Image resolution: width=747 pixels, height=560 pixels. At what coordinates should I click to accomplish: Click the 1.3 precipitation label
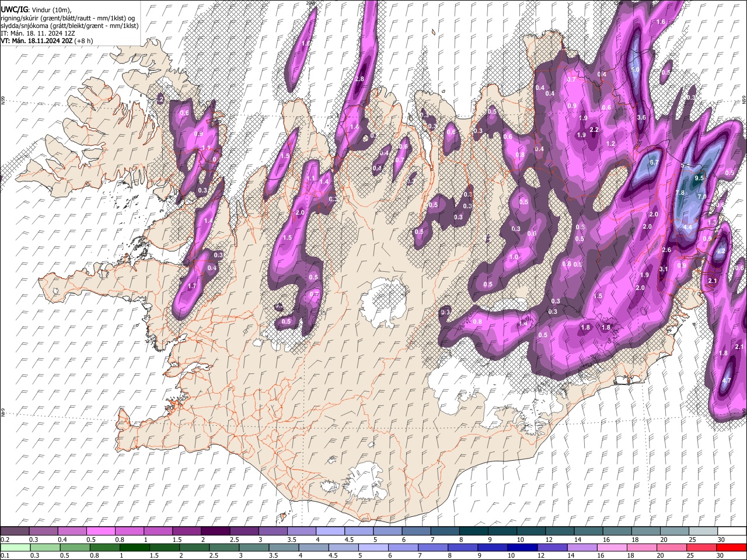click(712, 222)
